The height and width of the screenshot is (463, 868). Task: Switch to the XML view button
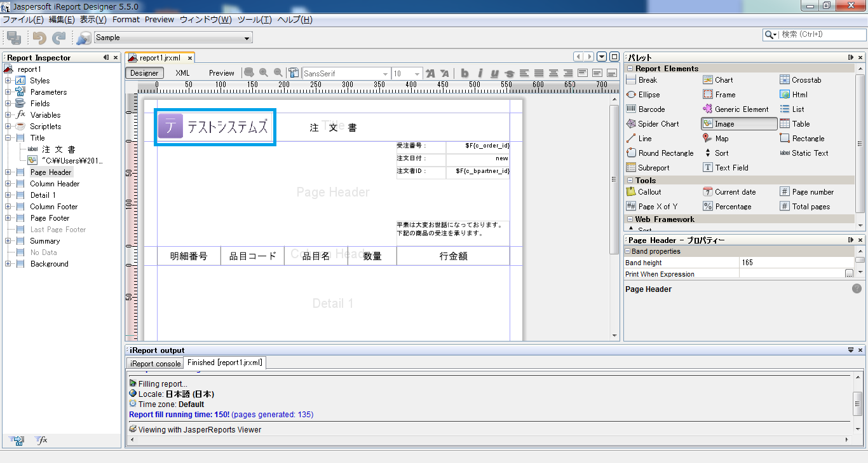182,73
